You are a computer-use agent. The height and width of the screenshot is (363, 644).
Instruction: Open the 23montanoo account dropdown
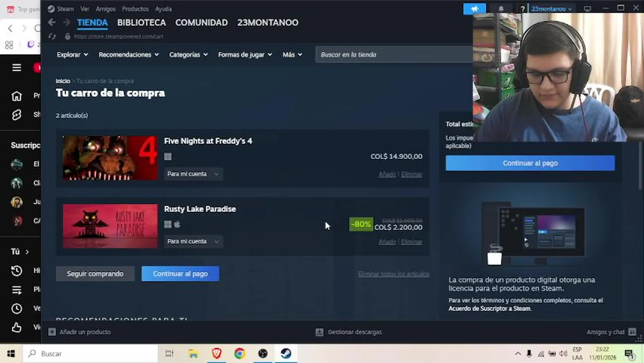pos(552,9)
